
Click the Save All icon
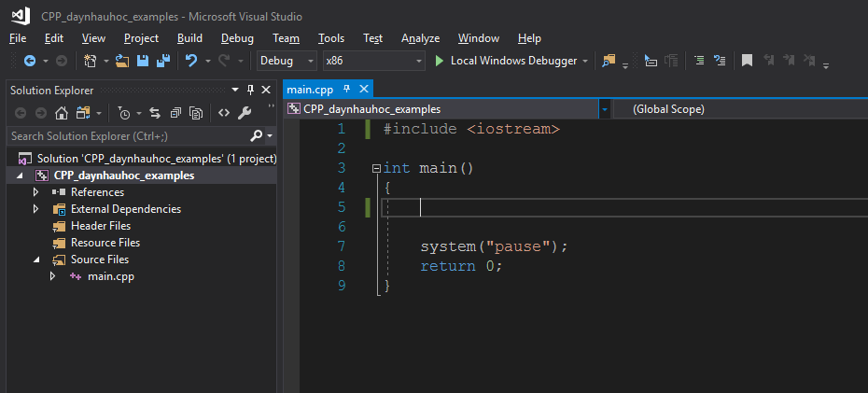pos(162,61)
